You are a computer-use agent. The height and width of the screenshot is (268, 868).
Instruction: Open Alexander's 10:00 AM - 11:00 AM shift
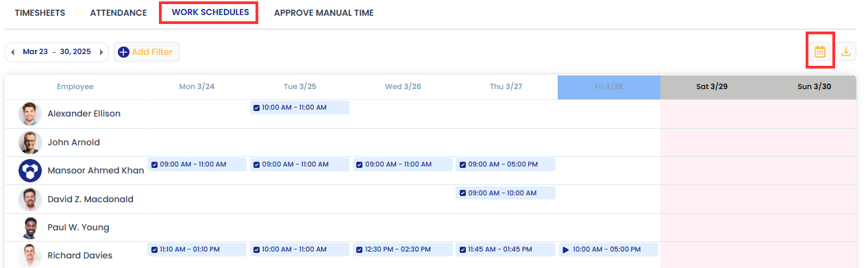299,108
